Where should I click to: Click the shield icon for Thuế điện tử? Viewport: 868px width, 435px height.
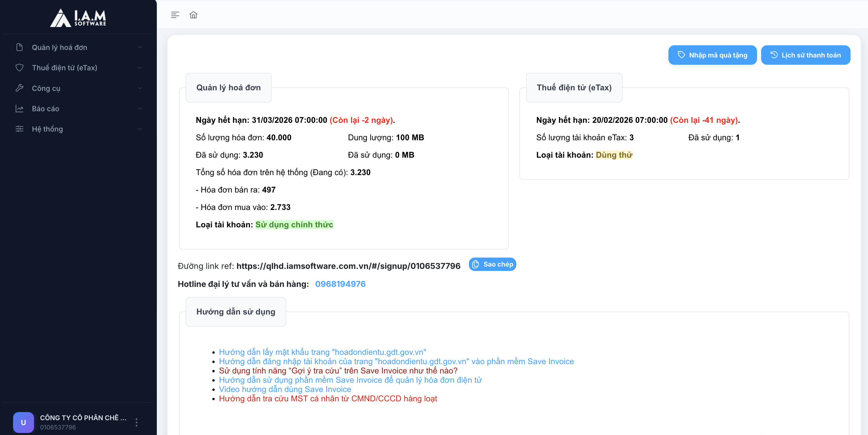click(x=19, y=68)
